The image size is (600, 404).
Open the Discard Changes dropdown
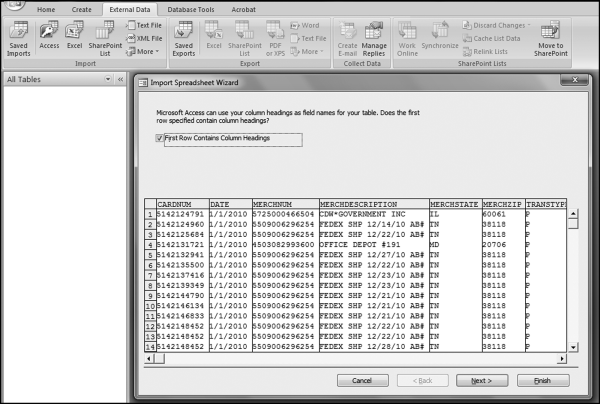(x=497, y=25)
